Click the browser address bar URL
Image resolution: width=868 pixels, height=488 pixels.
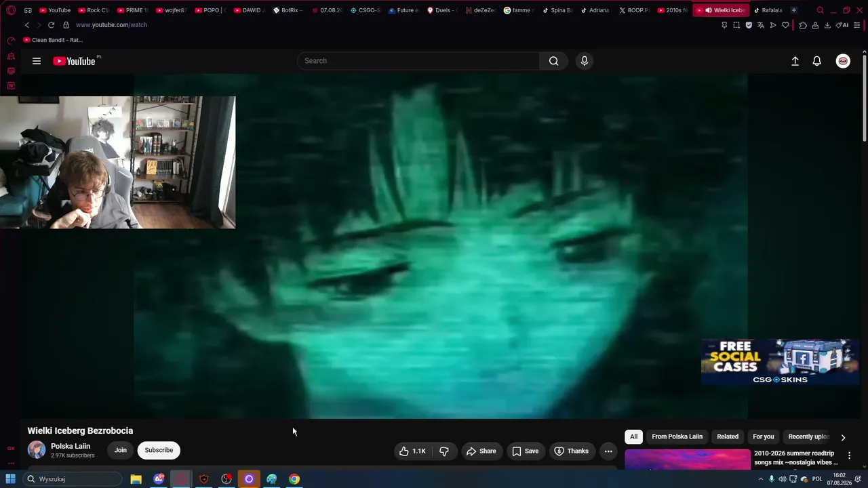coord(111,25)
